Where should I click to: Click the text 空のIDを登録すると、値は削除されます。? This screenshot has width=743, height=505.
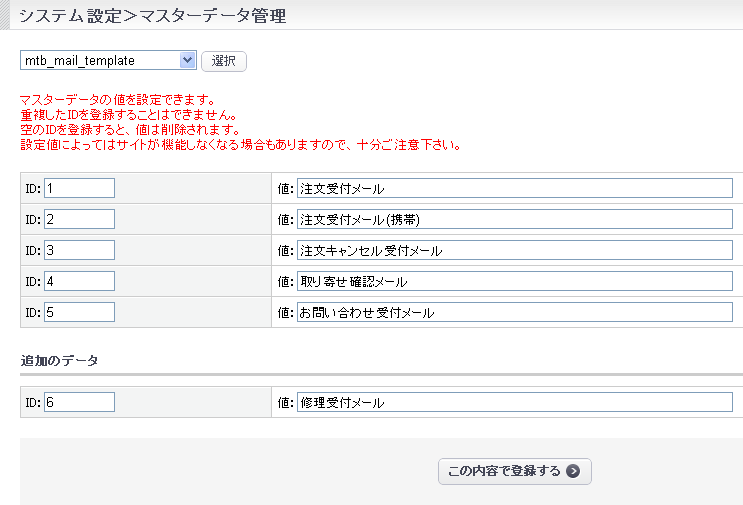pos(130,129)
